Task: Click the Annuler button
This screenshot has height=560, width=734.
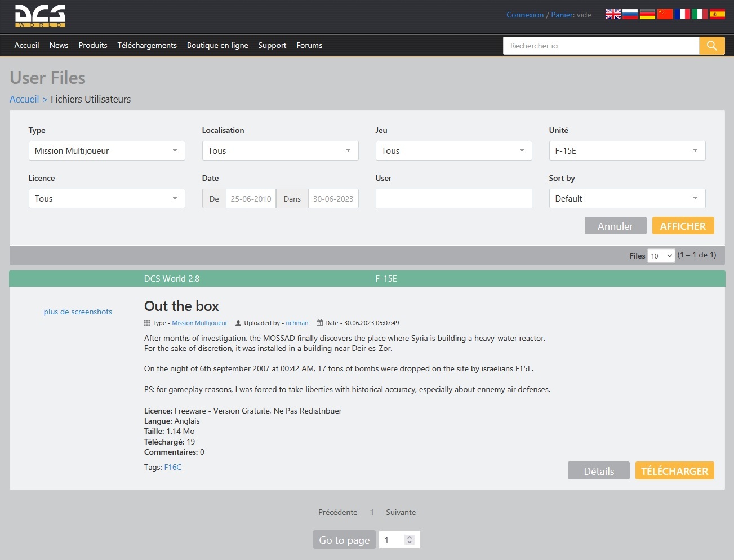Action: pos(616,226)
